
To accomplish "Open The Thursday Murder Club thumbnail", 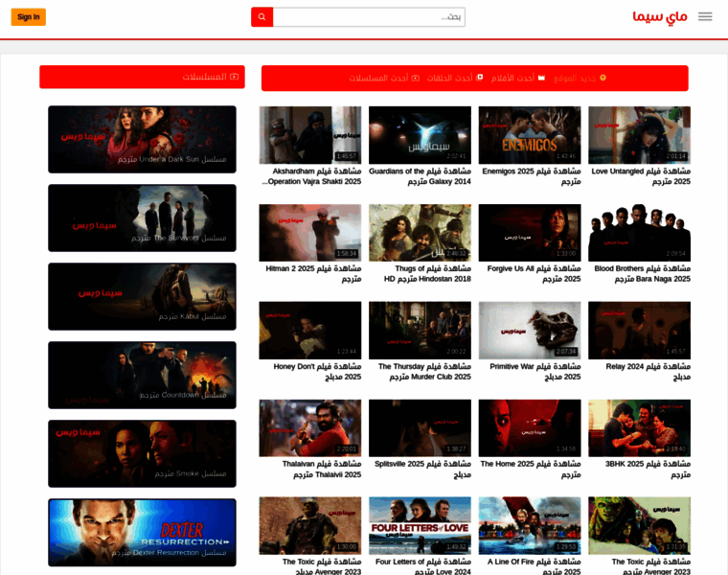I will (x=420, y=331).
